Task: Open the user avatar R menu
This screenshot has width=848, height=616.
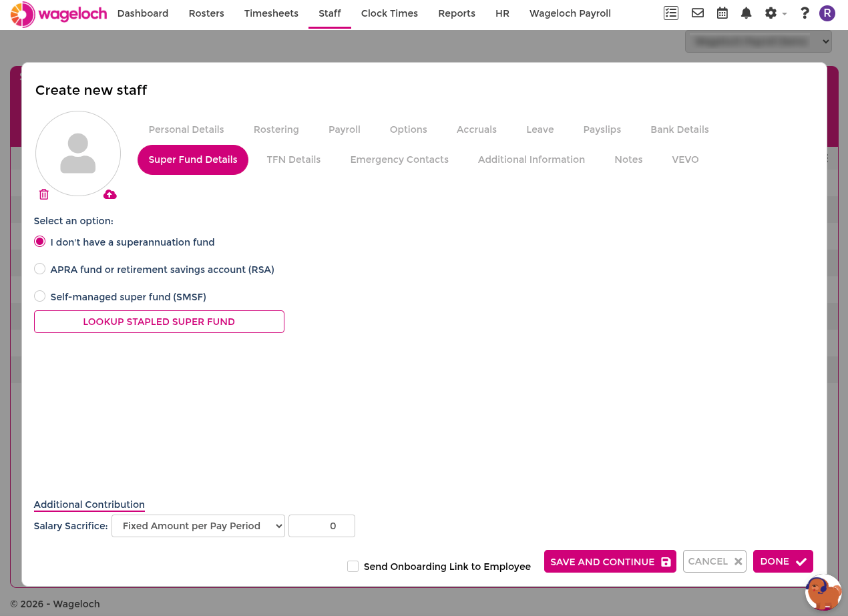Action: [827, 13]
